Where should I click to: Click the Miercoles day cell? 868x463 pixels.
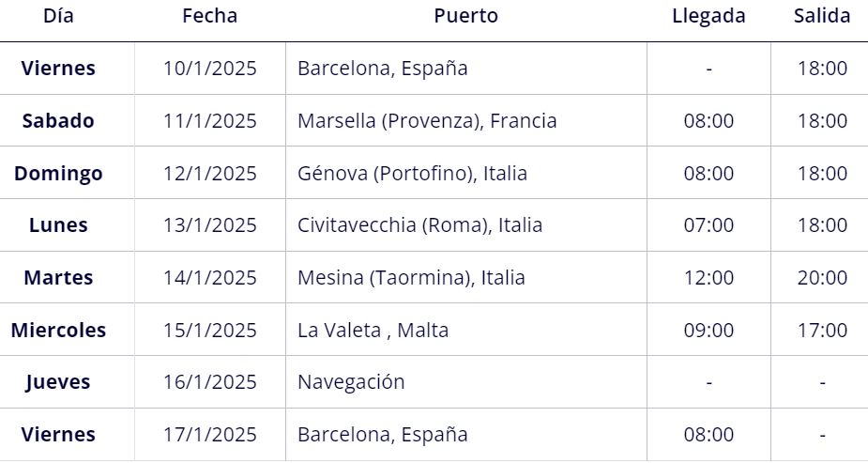(58, 330)
